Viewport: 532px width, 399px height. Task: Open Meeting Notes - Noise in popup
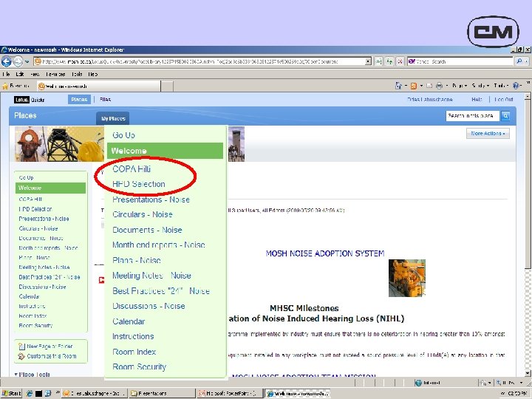pos(151,276)
